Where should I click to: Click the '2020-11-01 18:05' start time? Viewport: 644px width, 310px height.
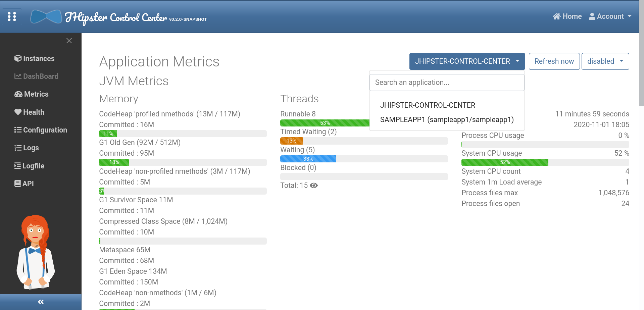click(601, 125)
